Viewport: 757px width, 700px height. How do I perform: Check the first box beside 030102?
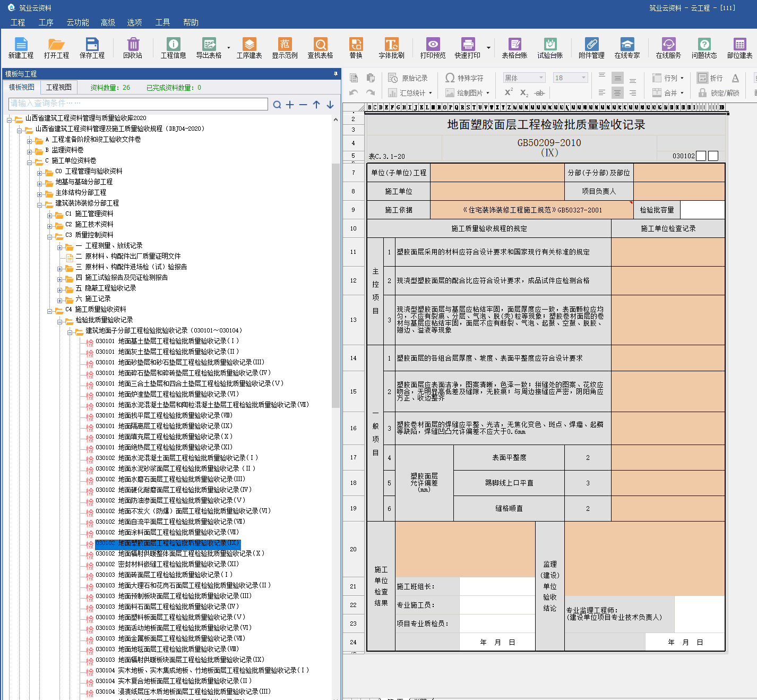tap(701, 156)
